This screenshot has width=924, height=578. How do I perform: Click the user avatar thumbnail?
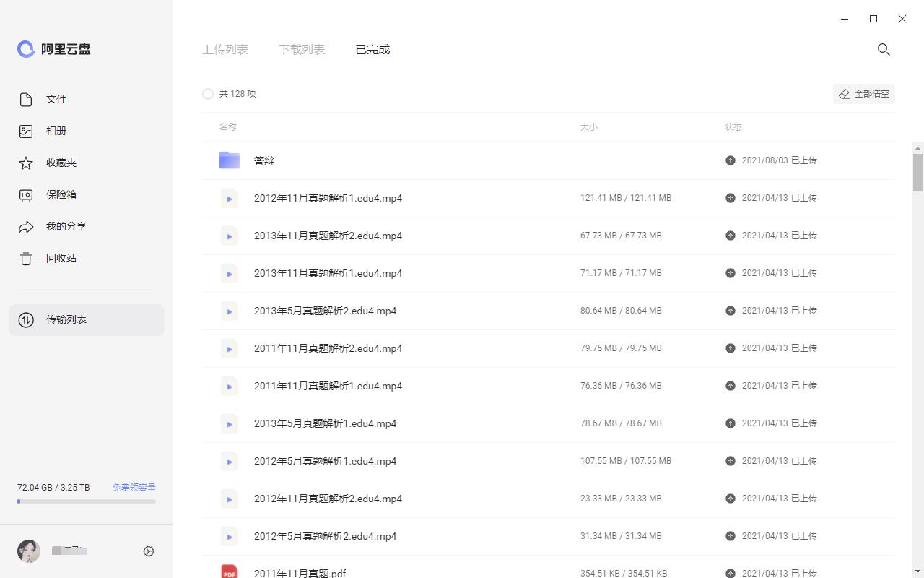point(29,551)
